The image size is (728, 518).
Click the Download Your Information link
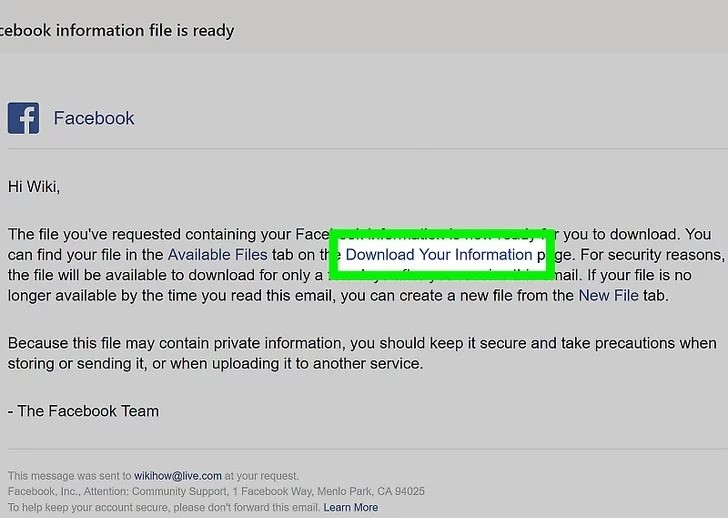439,254
